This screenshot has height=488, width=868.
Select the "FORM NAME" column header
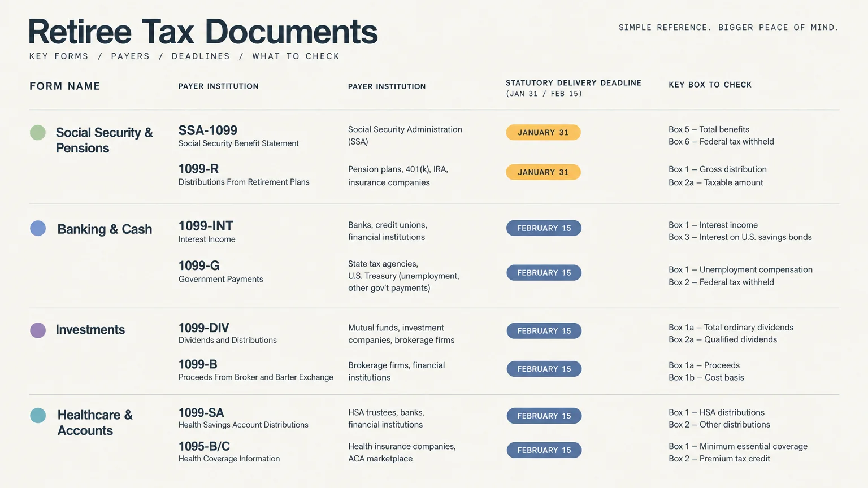click(x=65, y=86)
